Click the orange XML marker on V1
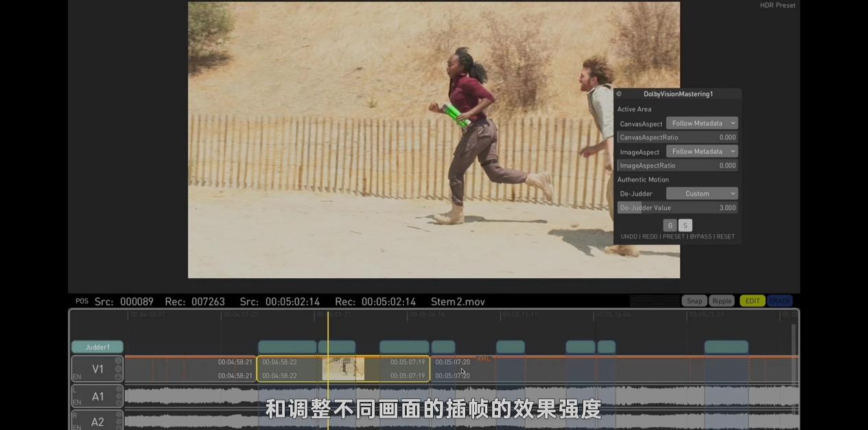This screenshot has width=868, height=430. point(484,359)
